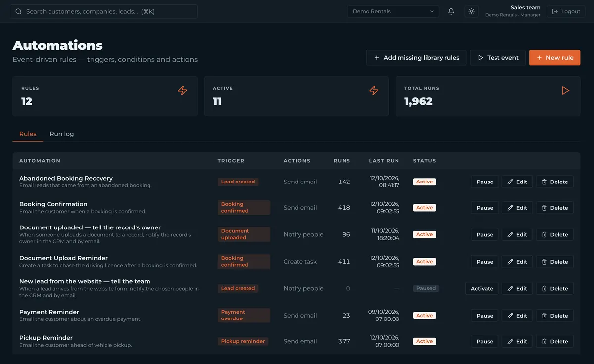
Task: Click Add missing library rules button
Action: [x=416, y=58]
